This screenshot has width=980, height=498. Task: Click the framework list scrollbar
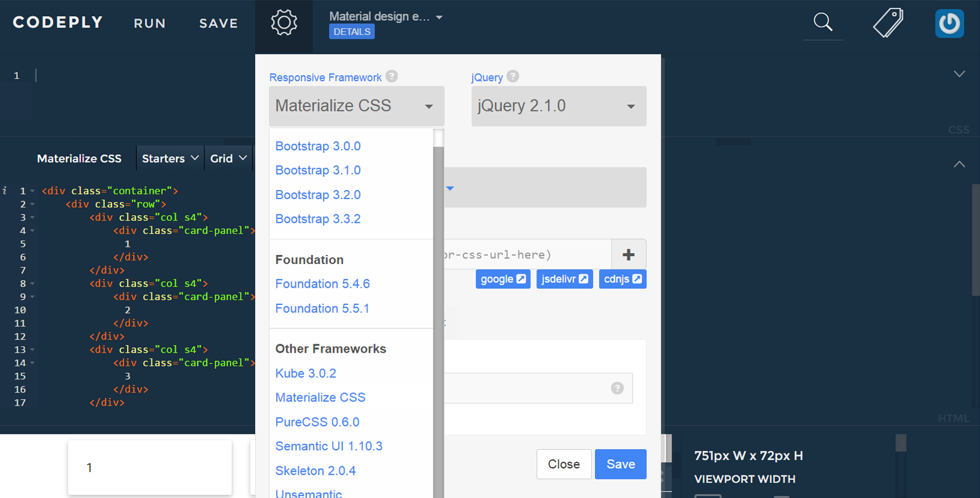tap(439, 322)
